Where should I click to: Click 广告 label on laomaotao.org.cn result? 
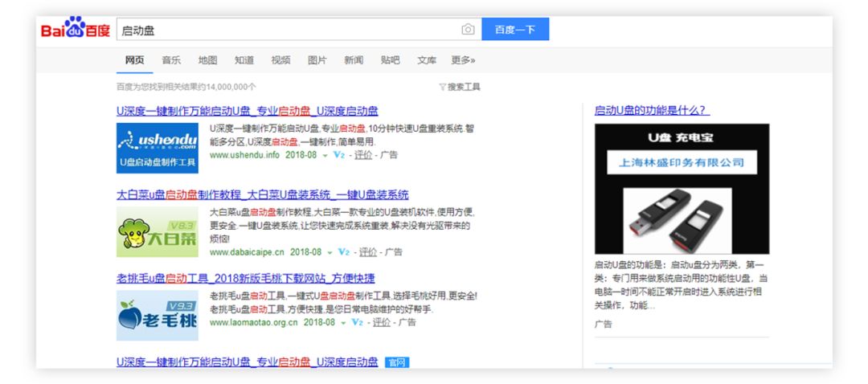[x=407, y=322]
